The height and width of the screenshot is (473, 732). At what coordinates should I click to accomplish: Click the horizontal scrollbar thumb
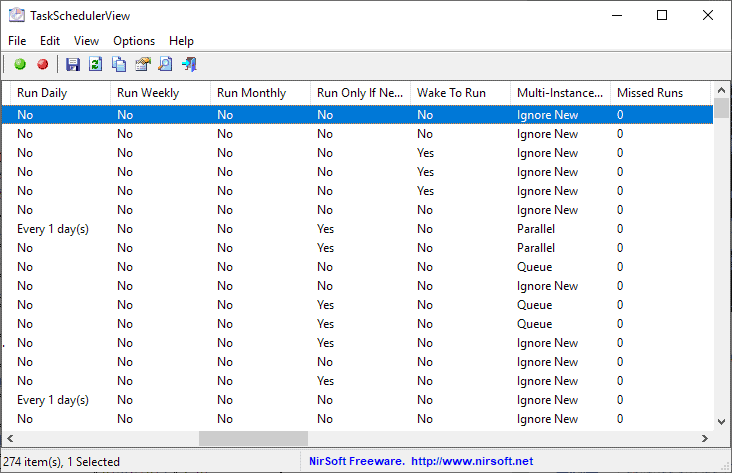pos(253,438)
